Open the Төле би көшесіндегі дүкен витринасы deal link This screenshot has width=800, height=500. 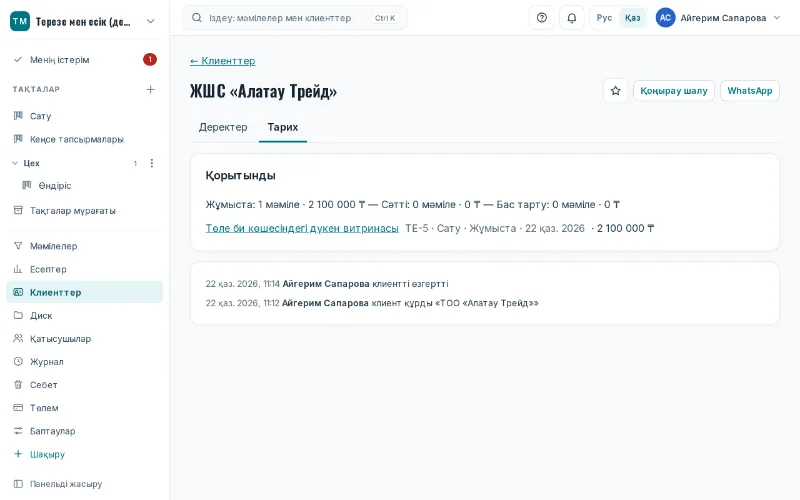pos(302,228)
